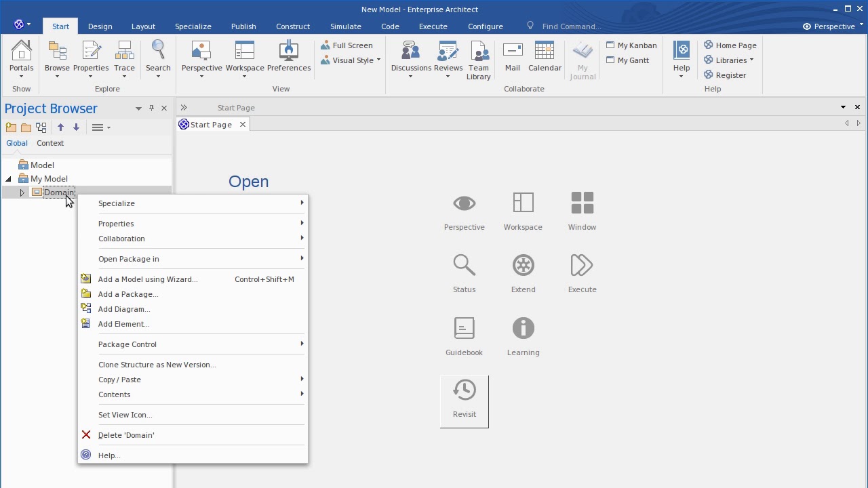
Task: Click the Find Command search field
Action: click(571, 26)
